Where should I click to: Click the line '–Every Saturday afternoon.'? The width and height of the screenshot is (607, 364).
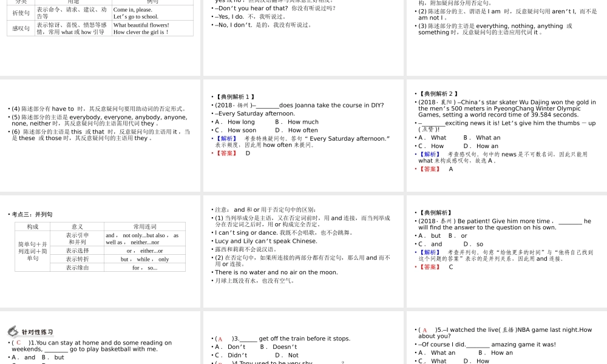[255, 113]
